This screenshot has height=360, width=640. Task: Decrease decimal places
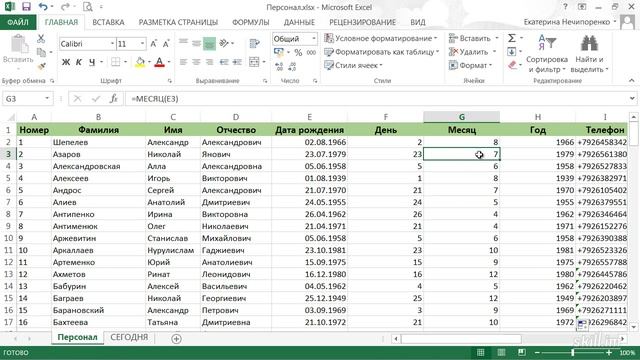pyautogui.click(x=292, y=67)
